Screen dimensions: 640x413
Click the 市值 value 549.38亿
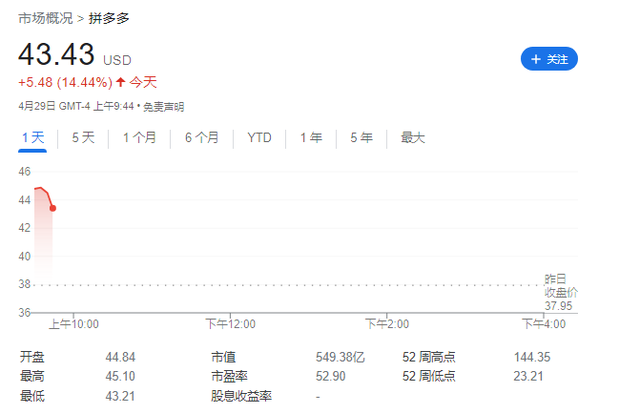point(340,357)
